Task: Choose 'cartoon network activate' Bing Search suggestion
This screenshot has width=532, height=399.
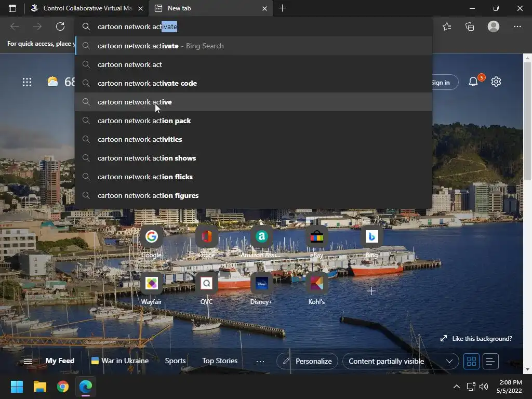Action: (x=254, y=46)
